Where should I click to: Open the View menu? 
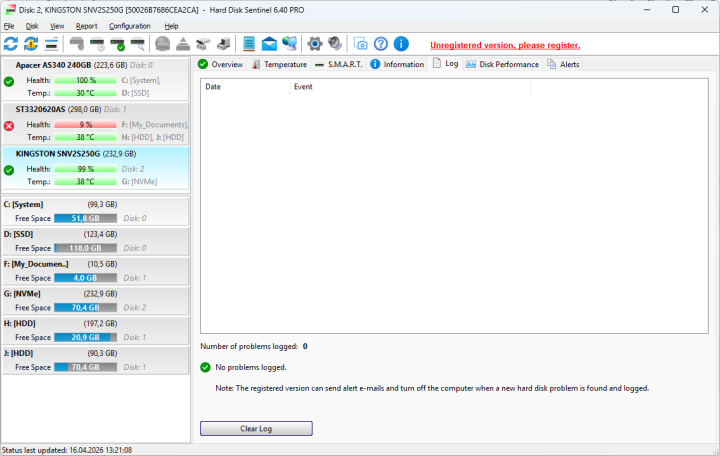pos(57,26)
